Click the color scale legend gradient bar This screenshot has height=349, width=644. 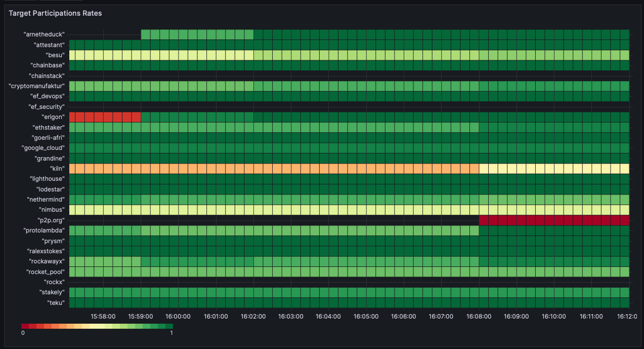point(97,326)
